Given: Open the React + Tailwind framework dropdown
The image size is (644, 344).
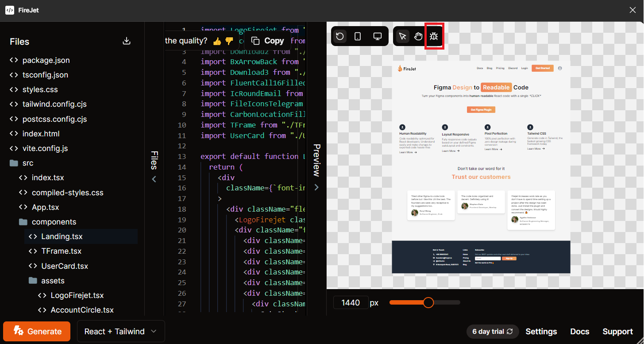Looking at the screenshot, I should tap(120, 331).
